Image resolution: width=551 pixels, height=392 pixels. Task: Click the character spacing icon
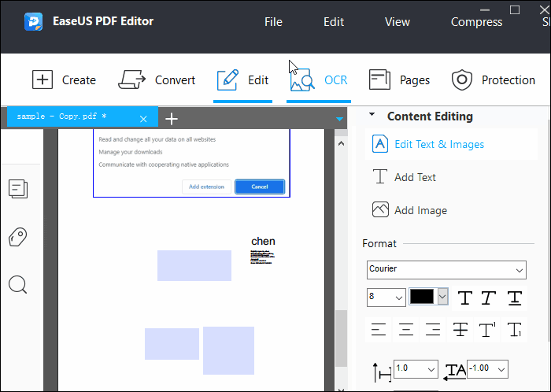coord(455,372)
